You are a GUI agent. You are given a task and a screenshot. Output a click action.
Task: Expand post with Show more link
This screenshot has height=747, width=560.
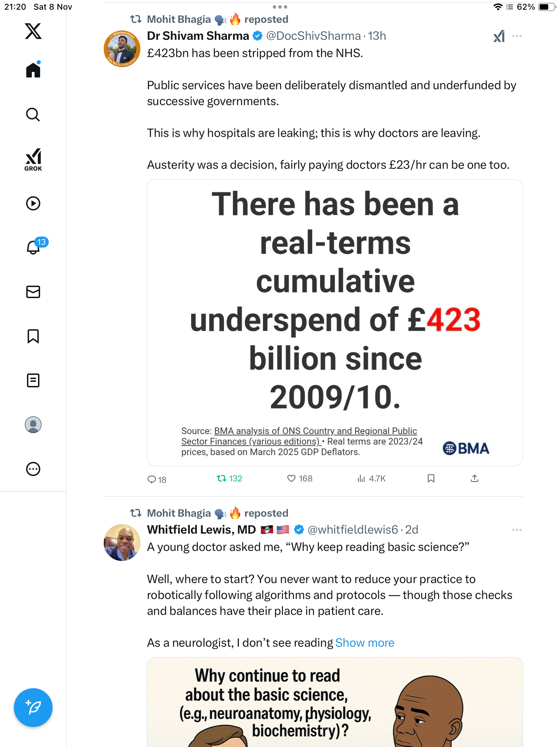coord(365,643)
